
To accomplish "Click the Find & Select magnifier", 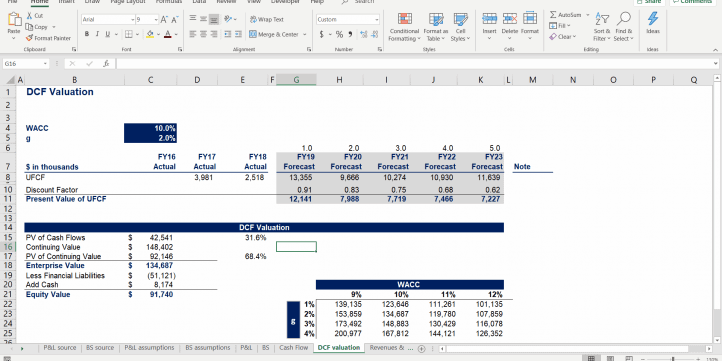I will (623, 19).
